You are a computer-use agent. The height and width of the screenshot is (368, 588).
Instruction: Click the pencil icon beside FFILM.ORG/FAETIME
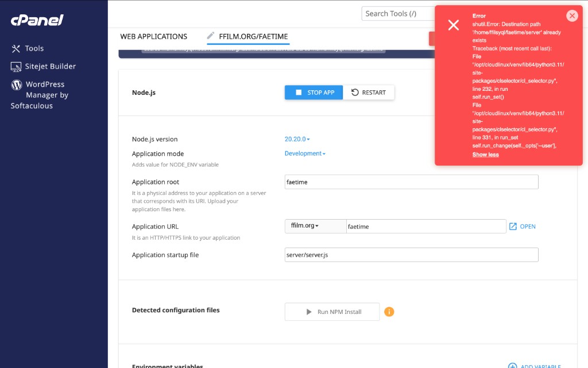click(211, 36)
